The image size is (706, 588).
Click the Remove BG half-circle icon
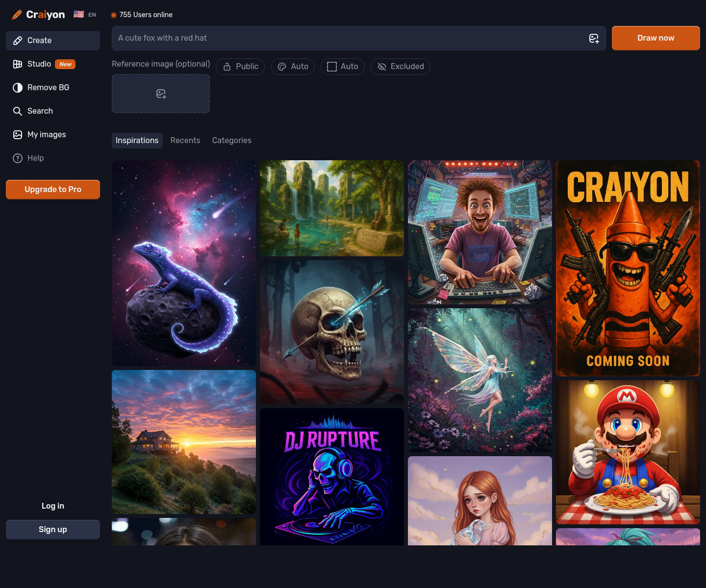tap(18, 88)
